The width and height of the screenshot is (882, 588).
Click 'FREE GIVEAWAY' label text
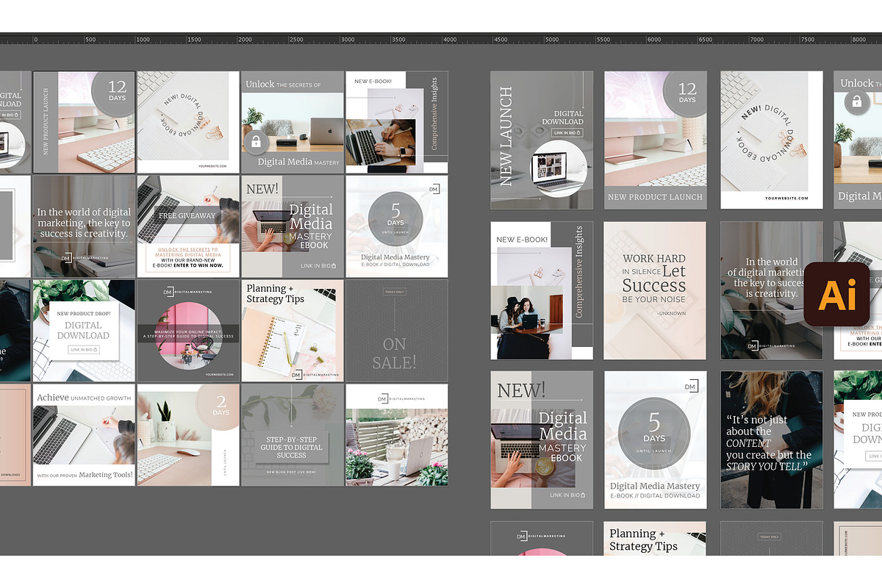click(x=187, y=216)
